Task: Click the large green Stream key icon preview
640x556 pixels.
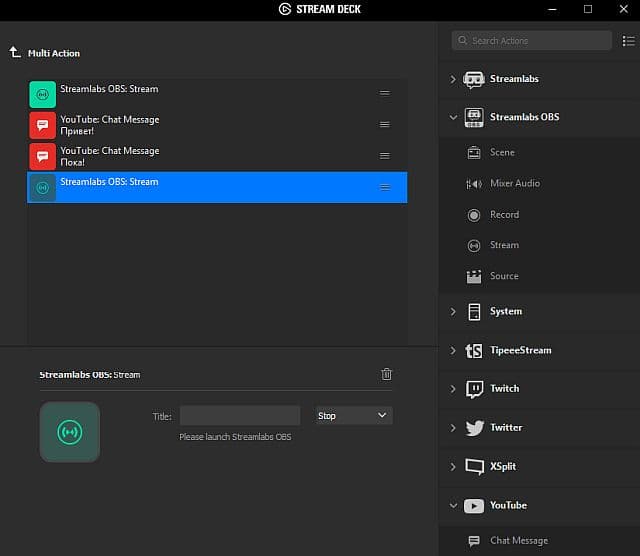Action: (x=69, y=432)
